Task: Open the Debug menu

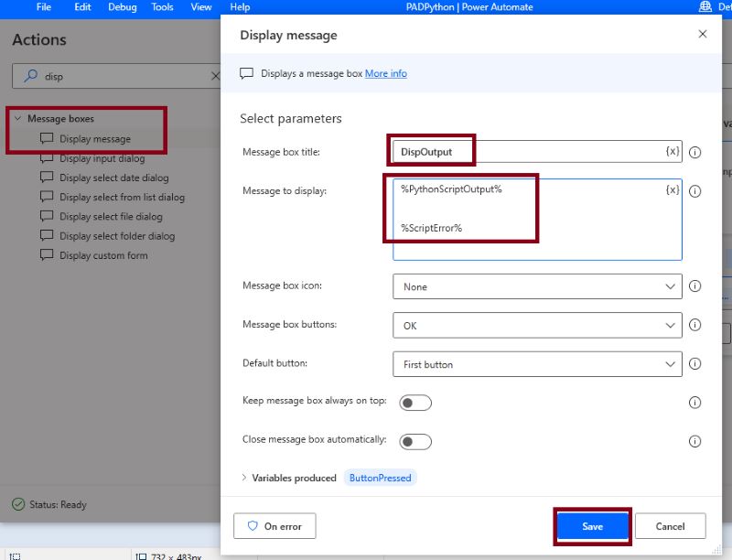Action: click(x=123, y=7)
